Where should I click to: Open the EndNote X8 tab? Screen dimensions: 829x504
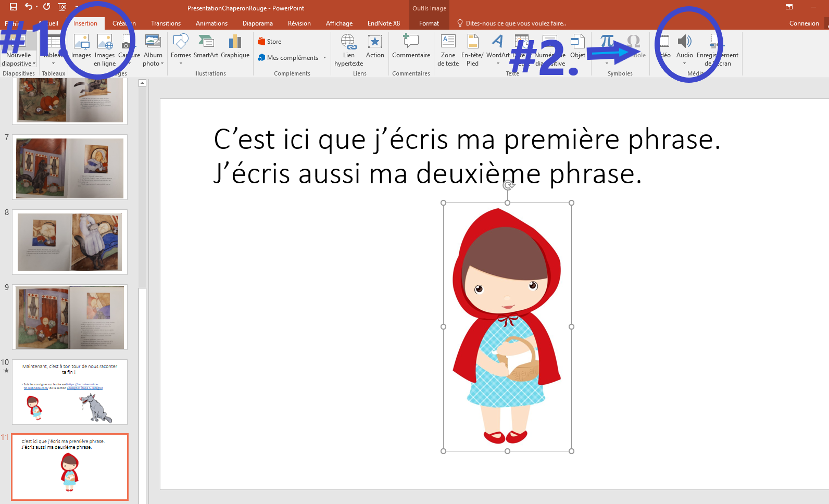(x=384, y=23)
